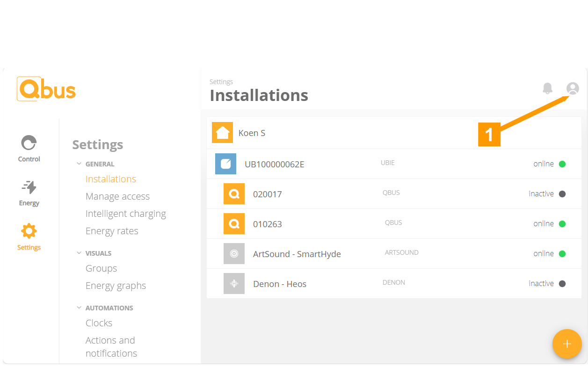Viewport: 588px width, 366px height.
Task: Collapse the AUTOMATIONS section chevron
Action: coord(79,308)
